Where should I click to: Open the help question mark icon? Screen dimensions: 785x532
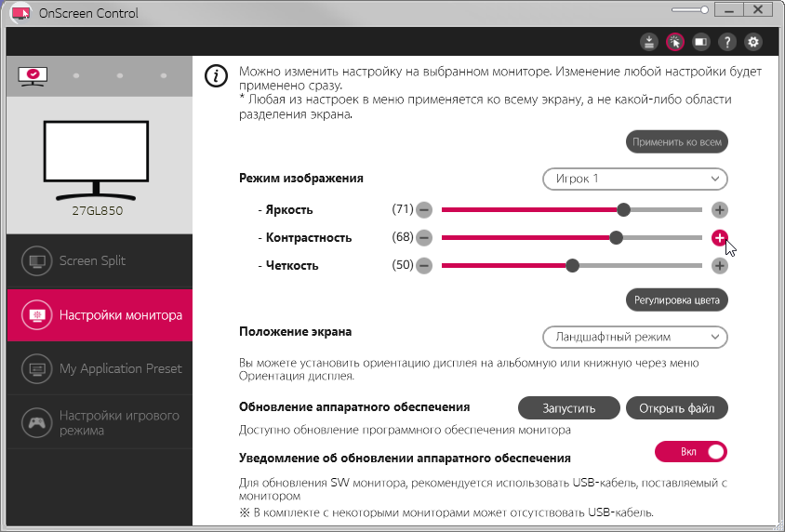coord(727,42)
